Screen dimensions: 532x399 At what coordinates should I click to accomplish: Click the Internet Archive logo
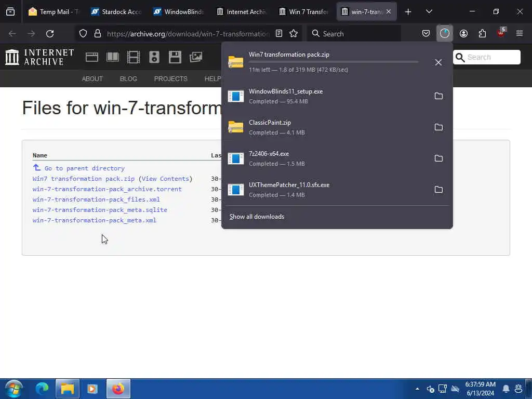coord(39,57)
